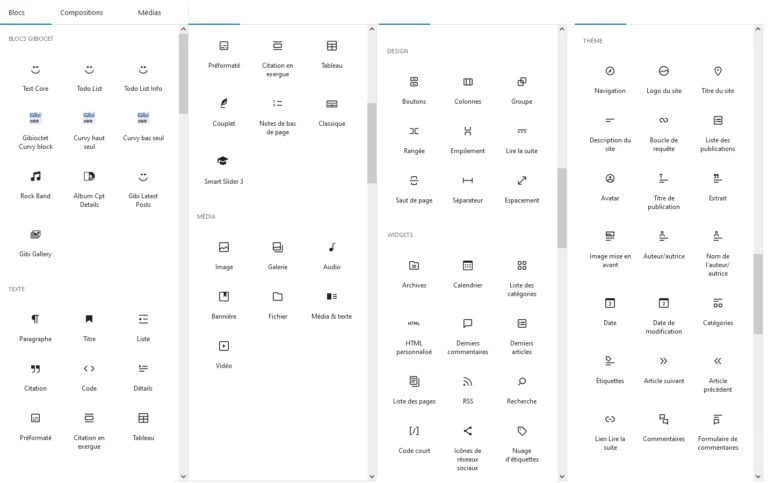Add the Derniers commentaires widget
This screenshot has width=768, height=483.
(468, 337)
